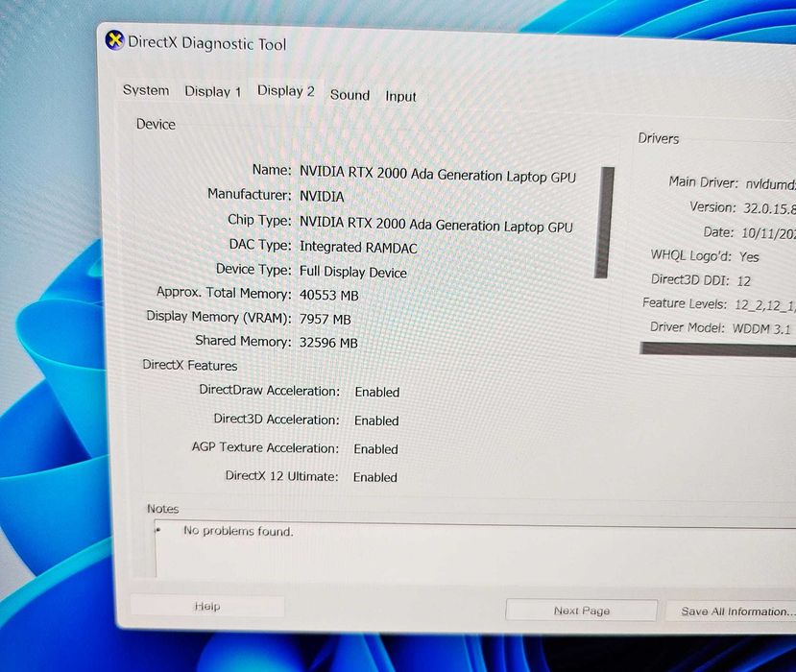Image resolution: width=796 pixels, height=672 pixels.
Task: Click the DirectX Features heading
Action: pyautogui.click(x=190, y=366)
